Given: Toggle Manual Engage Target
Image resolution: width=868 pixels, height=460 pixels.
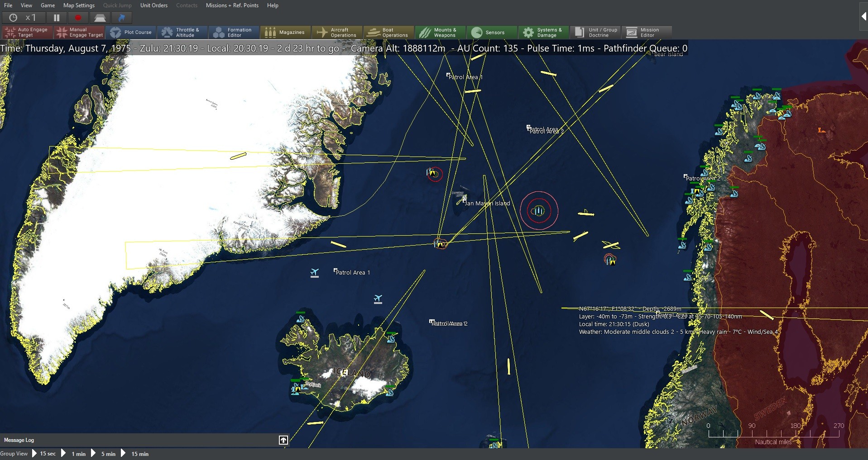Looking at the screenshot, I should click(79, 32).
